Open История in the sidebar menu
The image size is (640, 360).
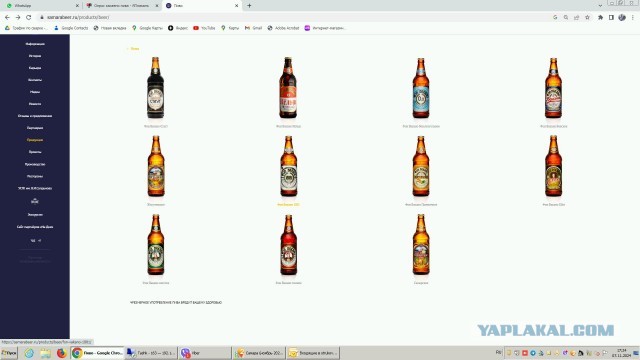coord(35,56)
